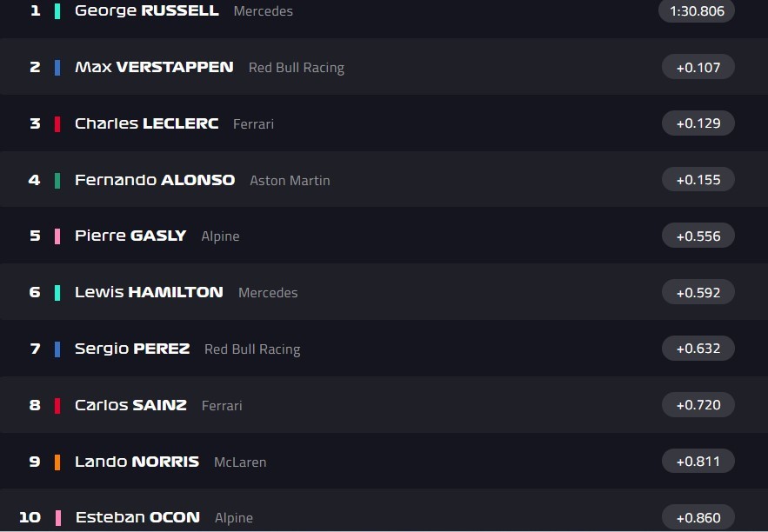Screen dimensions: 768x532
Task: Select Max Verstappen's name
Action: coord(154,67)
